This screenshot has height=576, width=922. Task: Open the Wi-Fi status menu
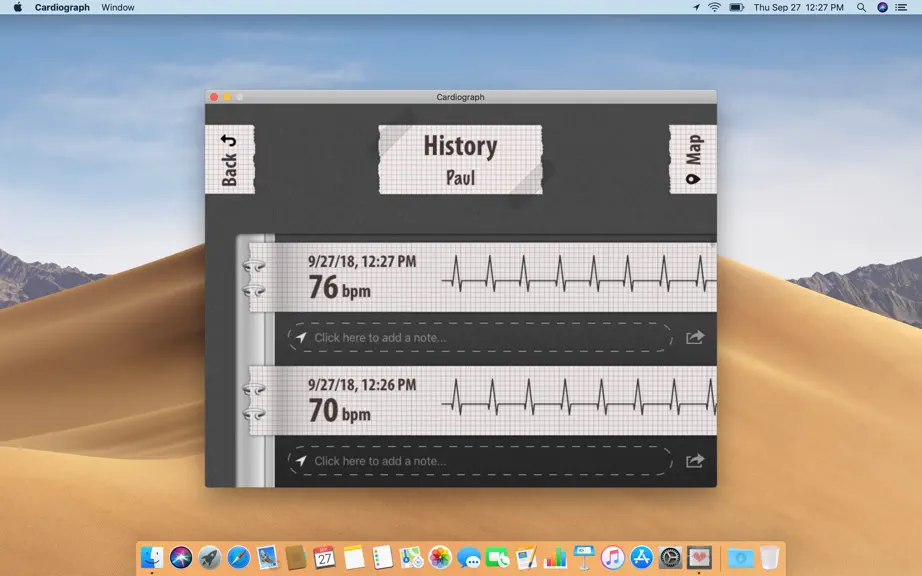tap(714, 7)
